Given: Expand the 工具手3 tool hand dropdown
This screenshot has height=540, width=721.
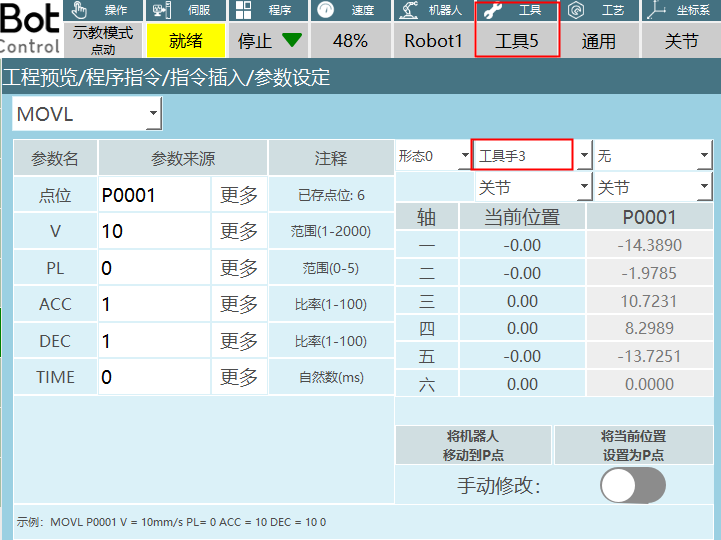Looking at the screenshot, I should [x=582, y=156].
